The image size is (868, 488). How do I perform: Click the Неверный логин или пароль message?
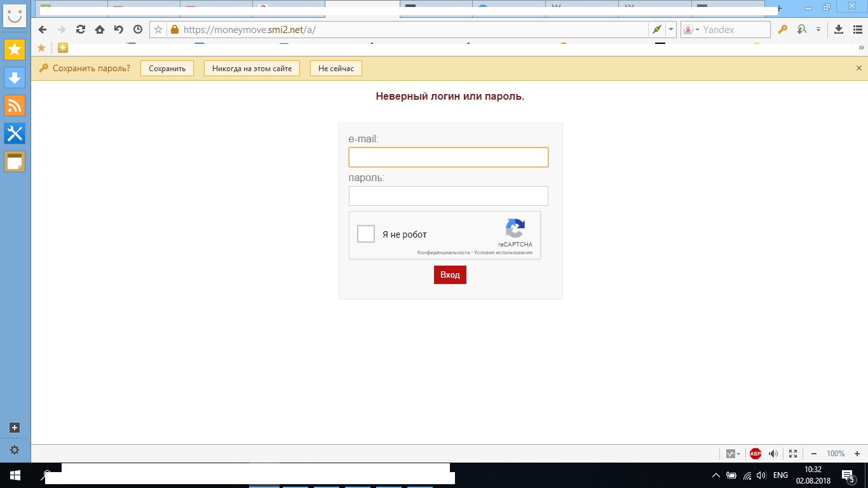click(x=450, y=97)
